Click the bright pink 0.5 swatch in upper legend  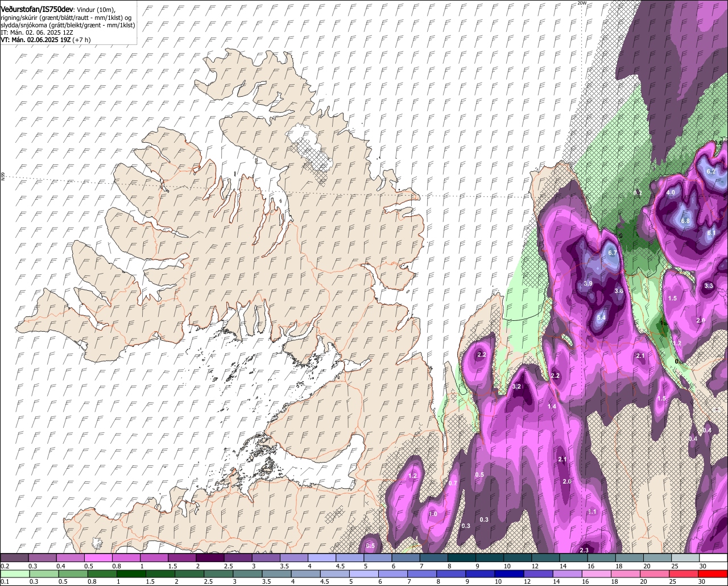coord(98,558)
